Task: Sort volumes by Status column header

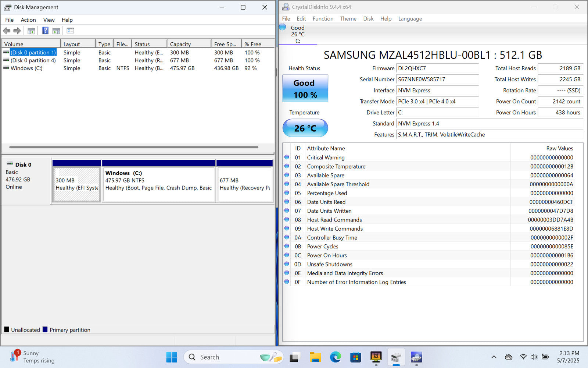Action: [149, 44]
